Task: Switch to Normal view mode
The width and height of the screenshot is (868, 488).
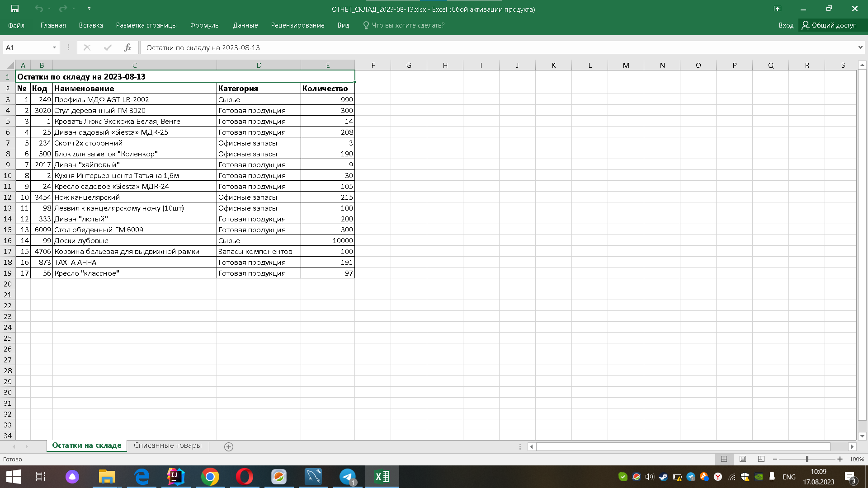Action: (724, 459)
